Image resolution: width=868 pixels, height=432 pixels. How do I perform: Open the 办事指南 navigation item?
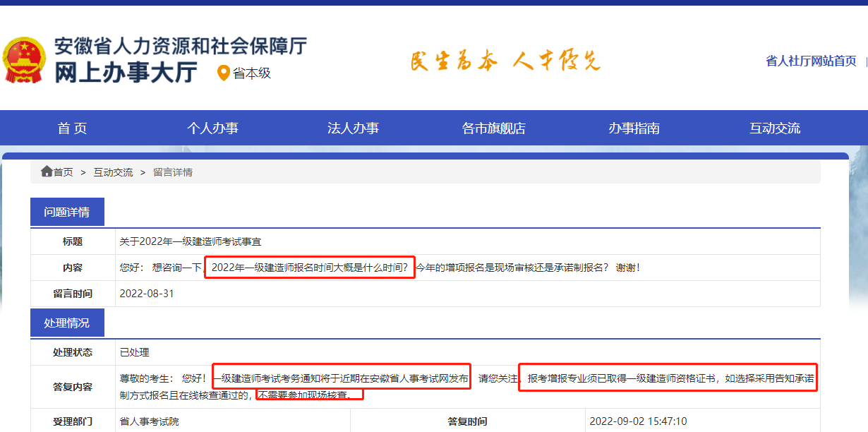(x=634, y=128)
